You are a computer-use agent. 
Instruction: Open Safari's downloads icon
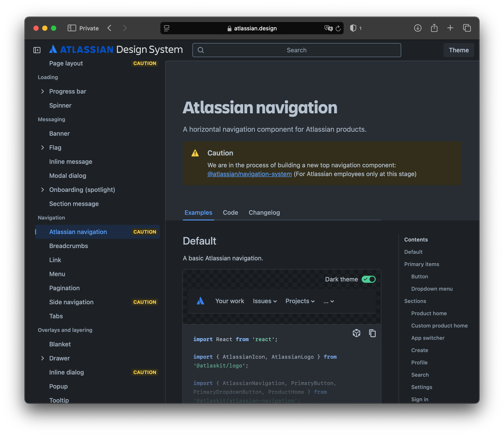point(418,28)
